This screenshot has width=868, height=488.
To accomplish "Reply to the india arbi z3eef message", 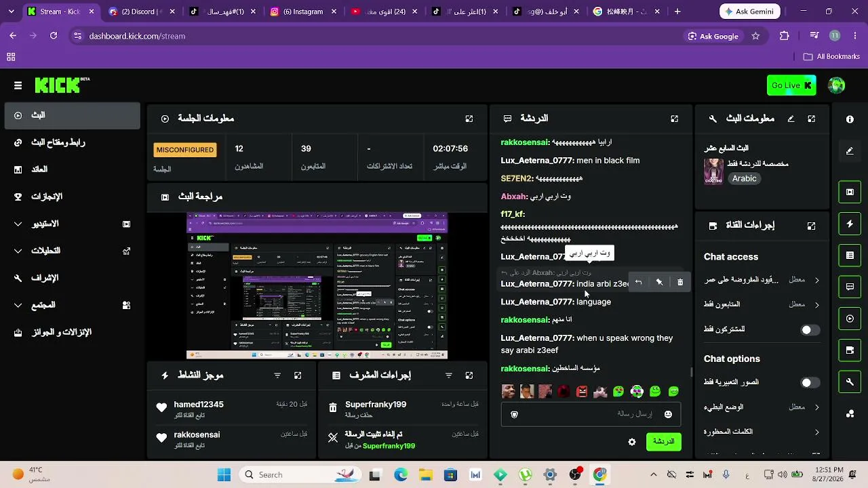I will point(638,282).
